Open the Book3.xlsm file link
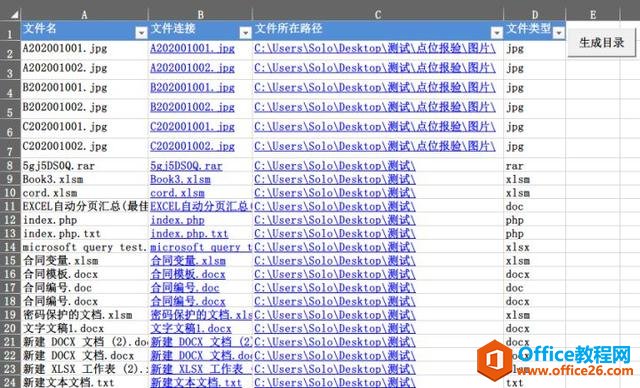The image size is (640, 388). coord(180,180)
